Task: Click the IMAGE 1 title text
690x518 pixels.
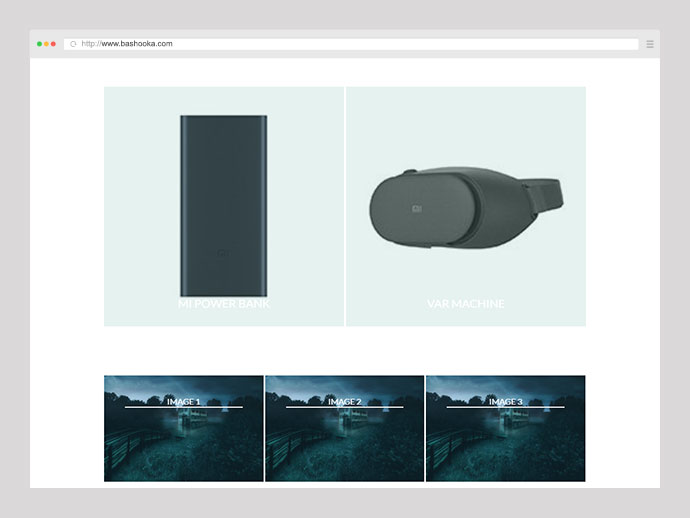Action: (x=184, y=401)
